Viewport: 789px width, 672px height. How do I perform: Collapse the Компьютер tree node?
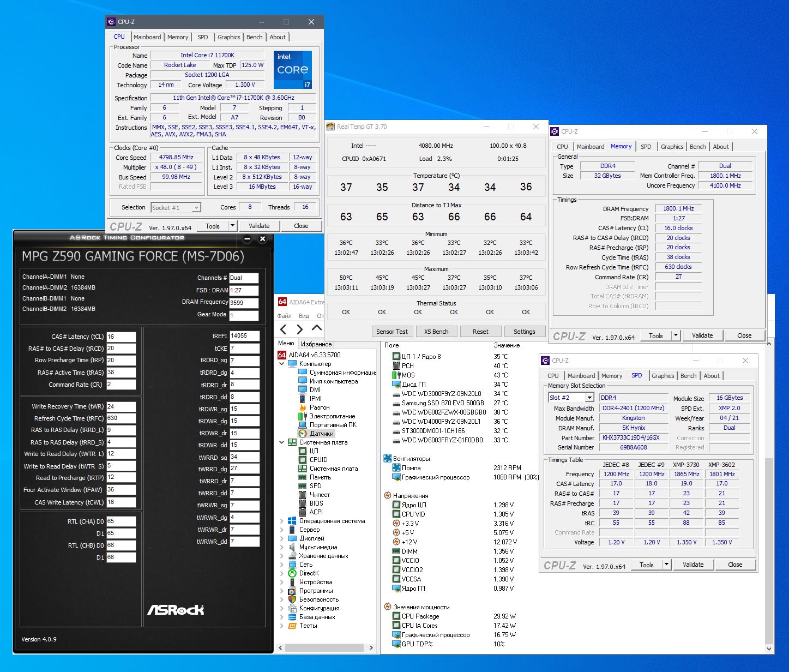pyautogui.click(x=282, y=364)
